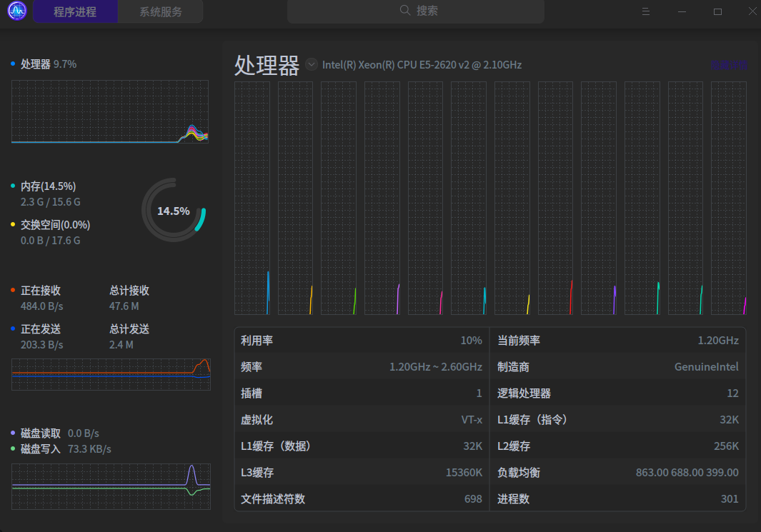
Task: Click the last CPU core graph
Action: coord(728,198)
